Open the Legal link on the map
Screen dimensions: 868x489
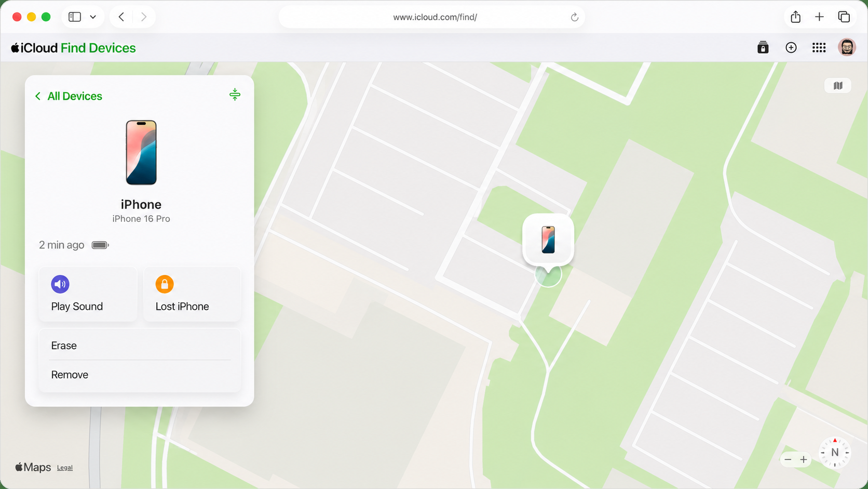pos(65,468)
